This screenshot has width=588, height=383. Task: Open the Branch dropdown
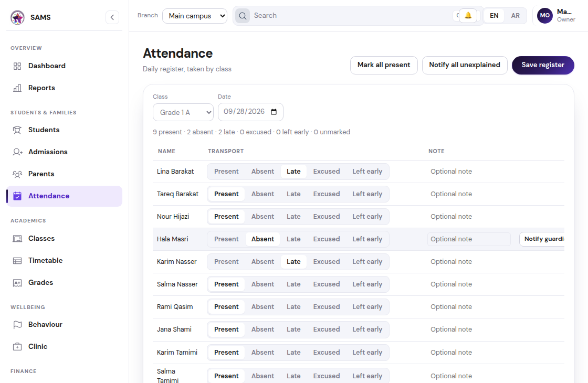(x=195, y=16)
